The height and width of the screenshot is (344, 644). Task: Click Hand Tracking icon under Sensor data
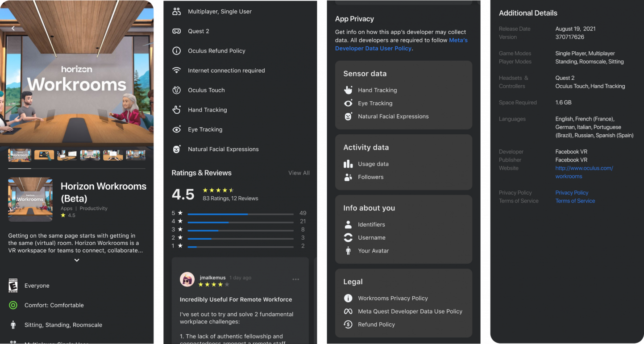click(x=348, y=90)
